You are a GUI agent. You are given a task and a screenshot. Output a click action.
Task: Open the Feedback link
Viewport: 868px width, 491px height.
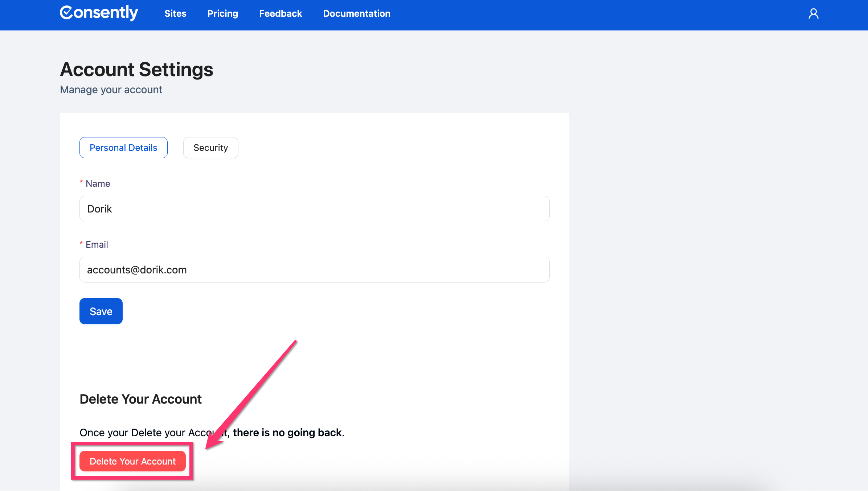coord(280,14)
